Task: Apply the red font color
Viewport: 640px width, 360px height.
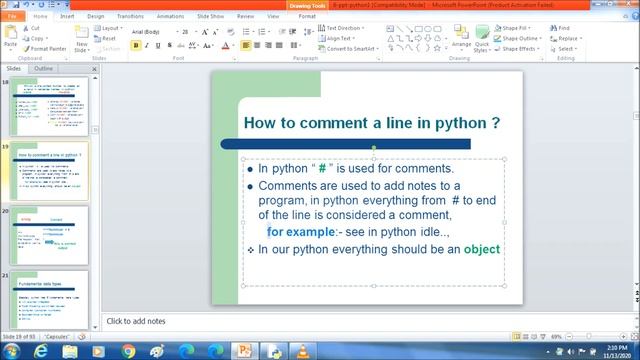Action: (x=225, y=46)
